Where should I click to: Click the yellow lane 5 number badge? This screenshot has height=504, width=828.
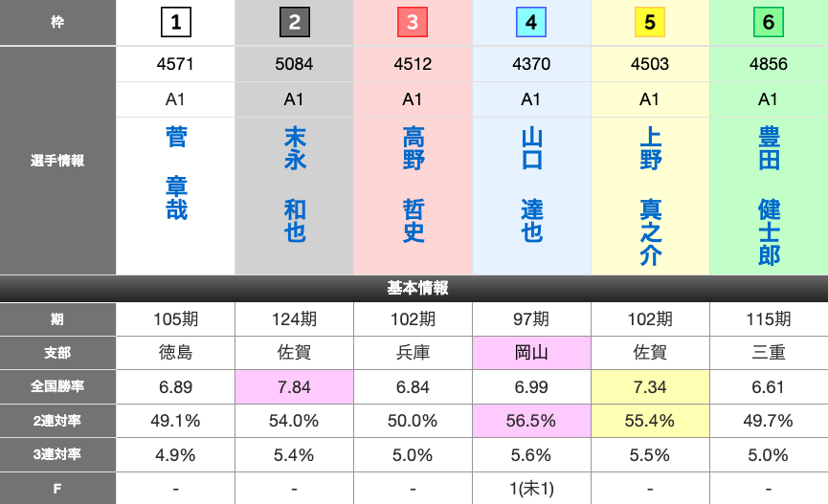point(650,22)
